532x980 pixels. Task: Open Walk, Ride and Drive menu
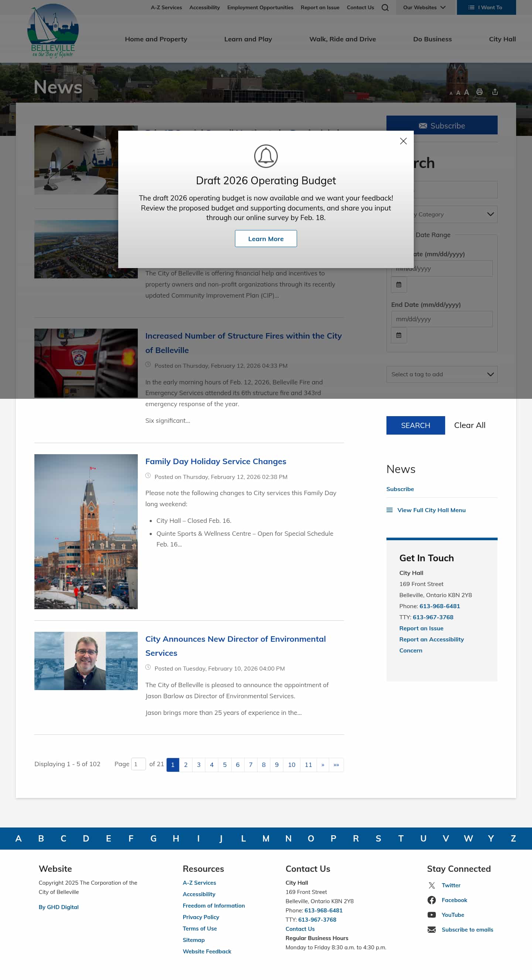pyautogui.click(x=342, y=39)
